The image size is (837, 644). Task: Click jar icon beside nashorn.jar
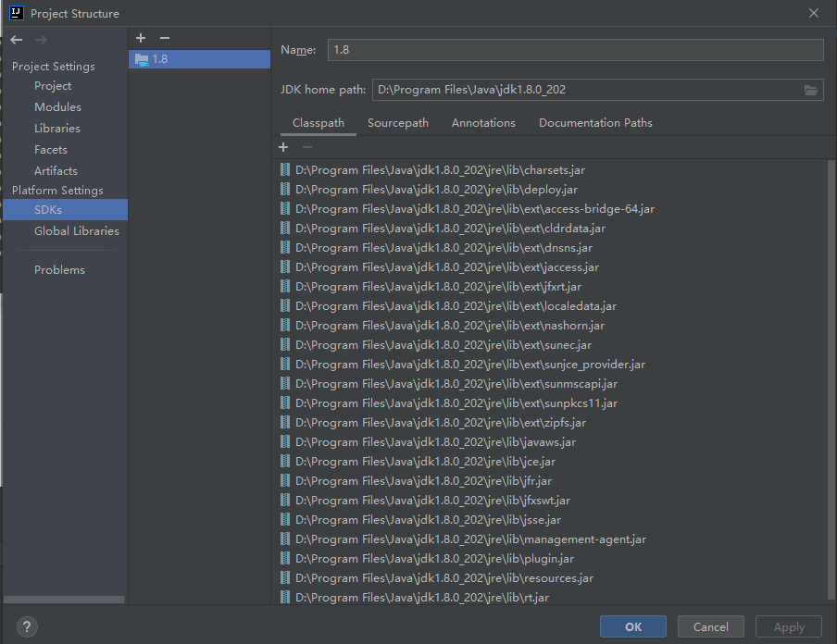pos(285,326)
